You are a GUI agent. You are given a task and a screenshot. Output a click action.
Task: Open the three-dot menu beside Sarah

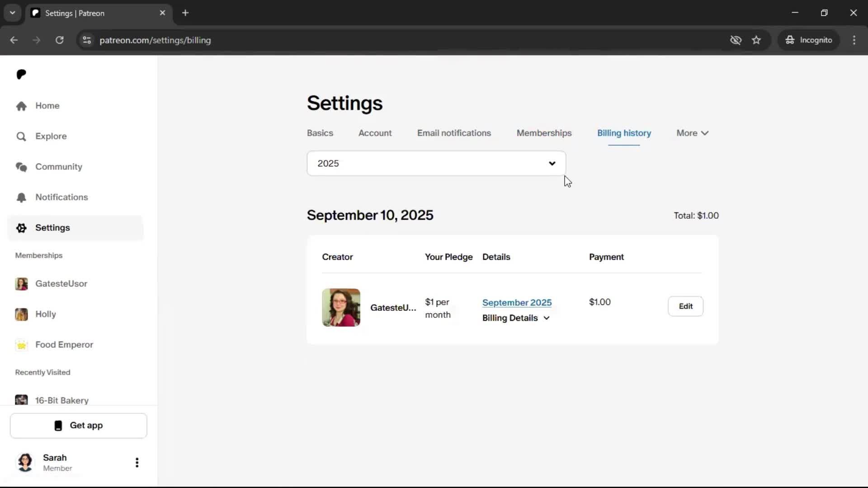(137, 462)
